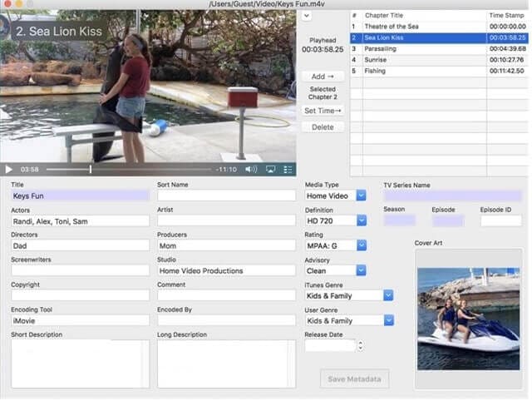Click the Cover Art jet ski image
Viewport: 532px width, 401px height.
pos(468,319)
